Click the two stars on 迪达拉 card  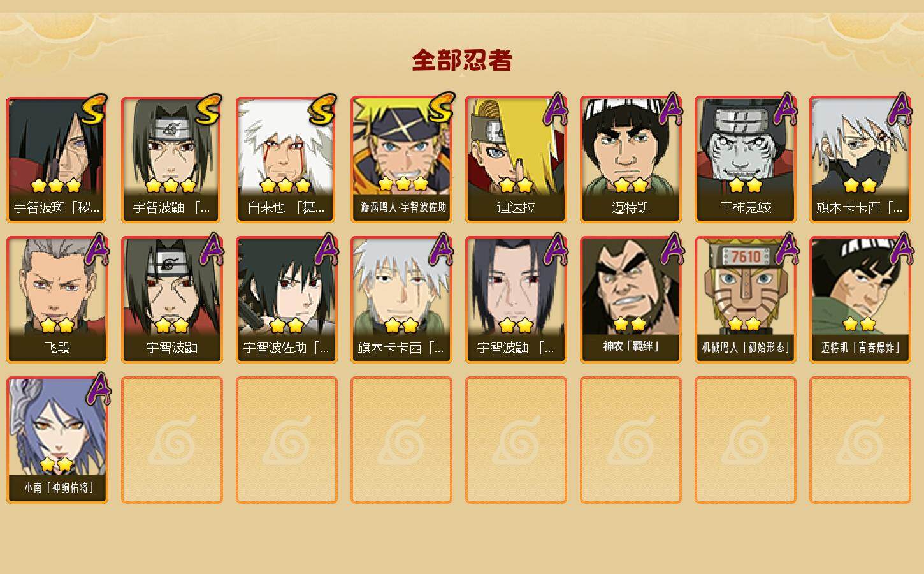(x=516, y=186)
